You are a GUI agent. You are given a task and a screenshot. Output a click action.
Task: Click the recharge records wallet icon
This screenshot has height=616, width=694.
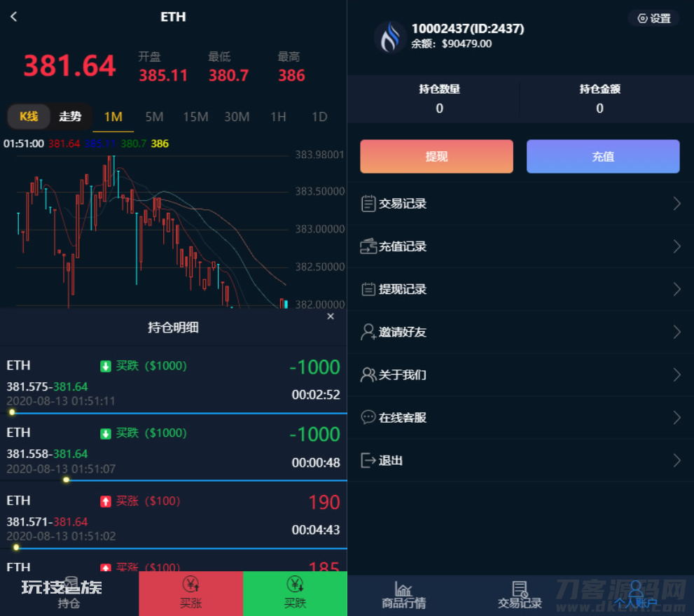click(368, 246)
